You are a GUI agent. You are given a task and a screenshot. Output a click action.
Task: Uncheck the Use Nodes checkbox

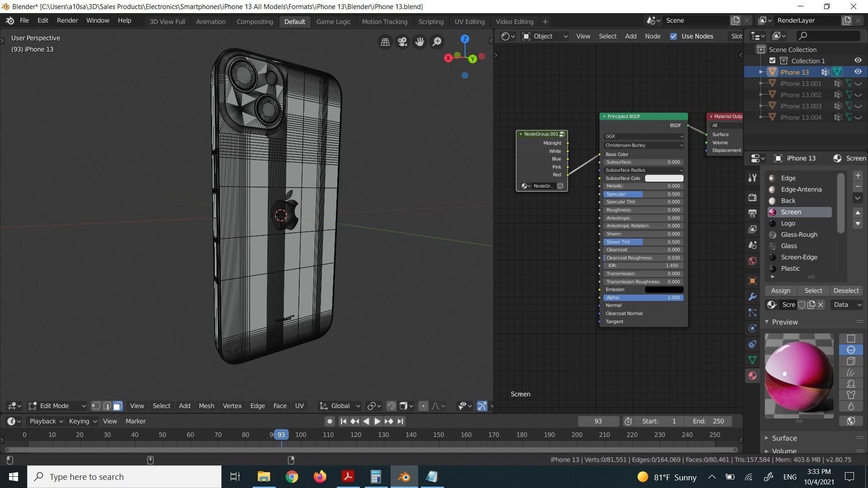[x=674, y=36]
